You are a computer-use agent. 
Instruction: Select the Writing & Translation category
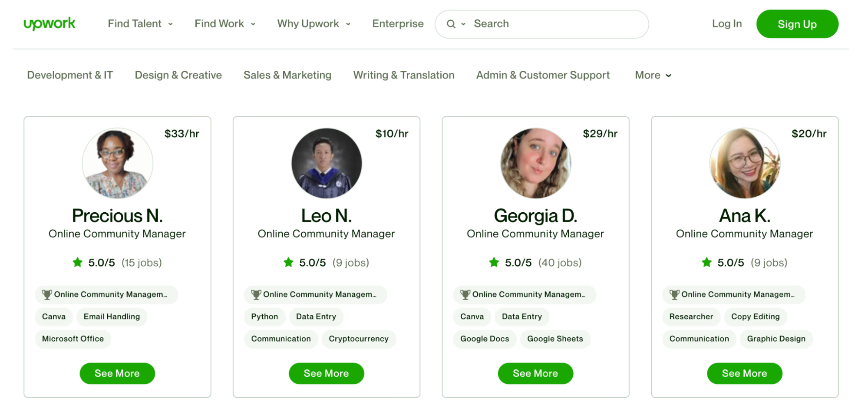403,75
